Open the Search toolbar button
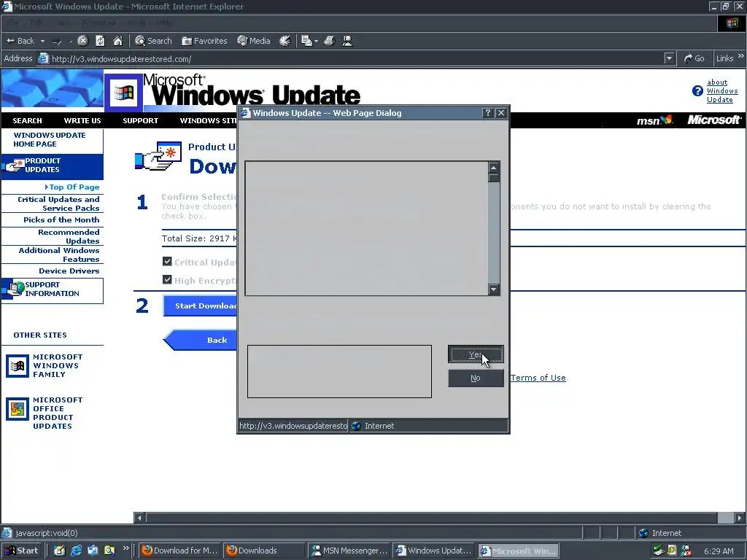Image resolution: width=747 pixels, height=560 pixels. point(153,41)
